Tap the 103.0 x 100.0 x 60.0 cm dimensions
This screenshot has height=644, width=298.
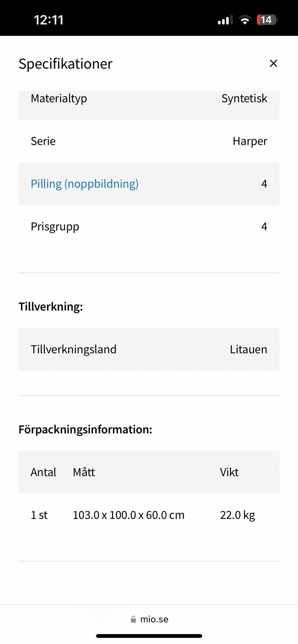[129, 515]
